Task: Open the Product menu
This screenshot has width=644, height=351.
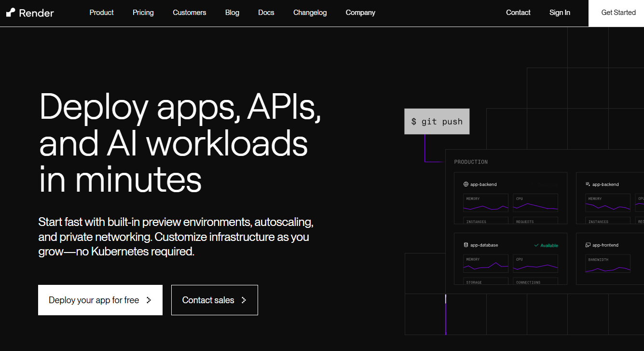Action: pos(101,13)
